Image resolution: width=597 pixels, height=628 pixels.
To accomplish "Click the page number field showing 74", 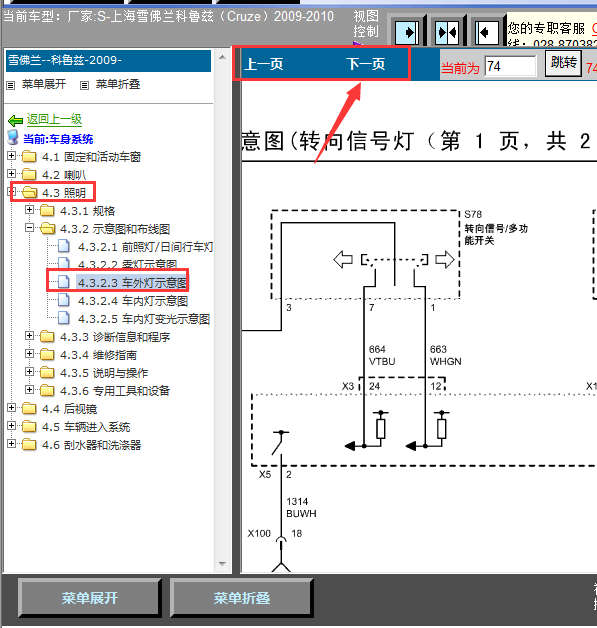I will click(510, 66).
